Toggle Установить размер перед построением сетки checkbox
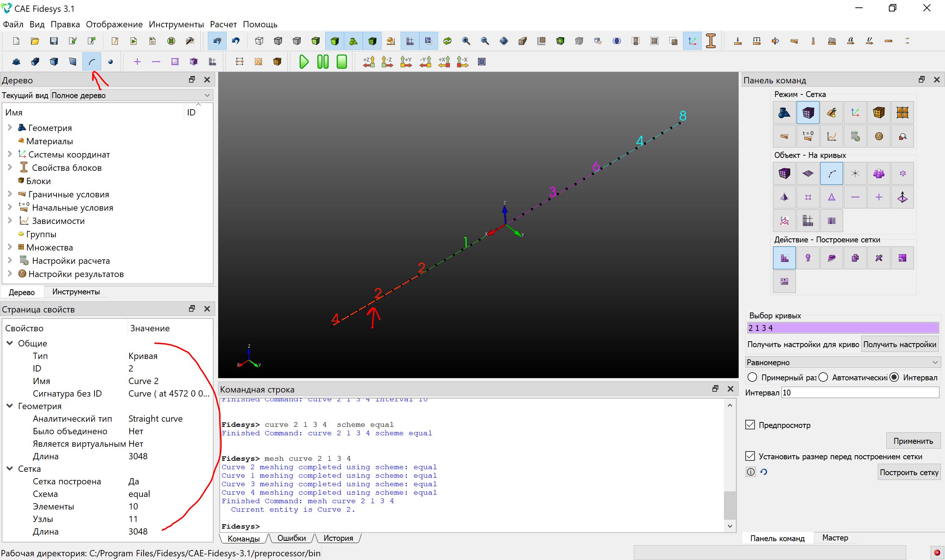This screenshot has height=560, width=945. [750, 456]
